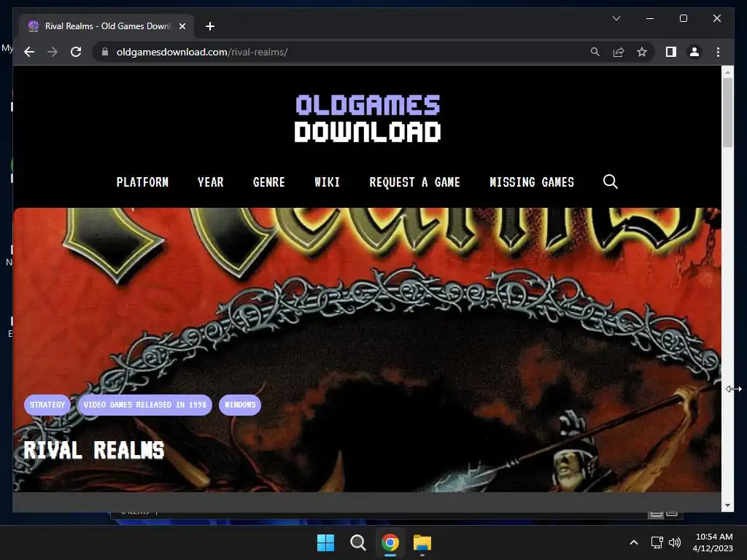Open File Explorer from the taskbar
747x560 pixels.
point(422,542)
